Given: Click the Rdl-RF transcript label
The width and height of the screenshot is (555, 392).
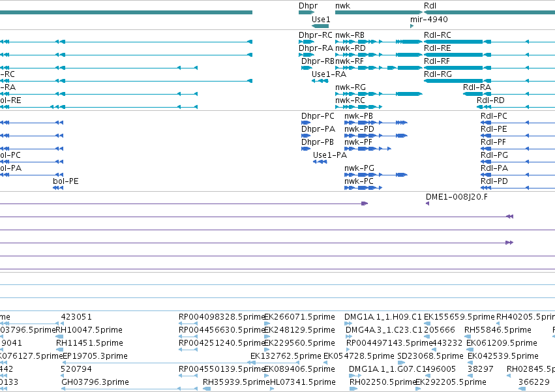Looking at the screenshot, I should pyautogui.click(x=437, y=61).
